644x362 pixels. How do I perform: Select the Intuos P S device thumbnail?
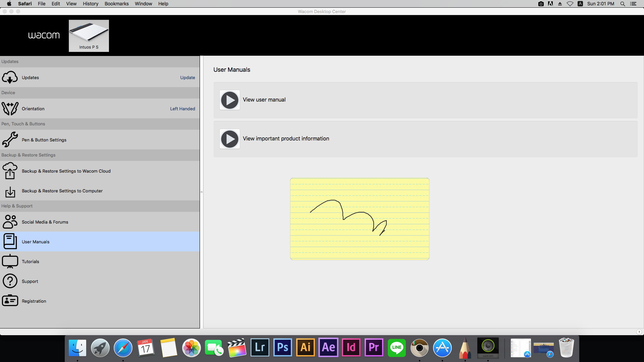89,36
